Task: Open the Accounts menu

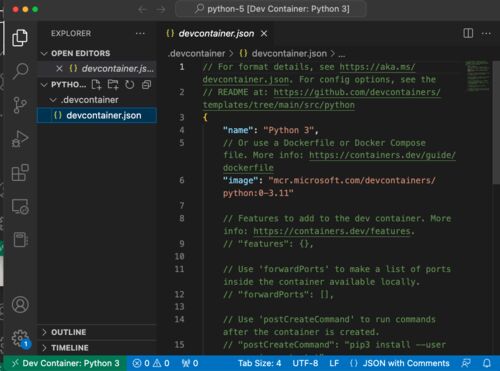Action: tap(20, 305)
